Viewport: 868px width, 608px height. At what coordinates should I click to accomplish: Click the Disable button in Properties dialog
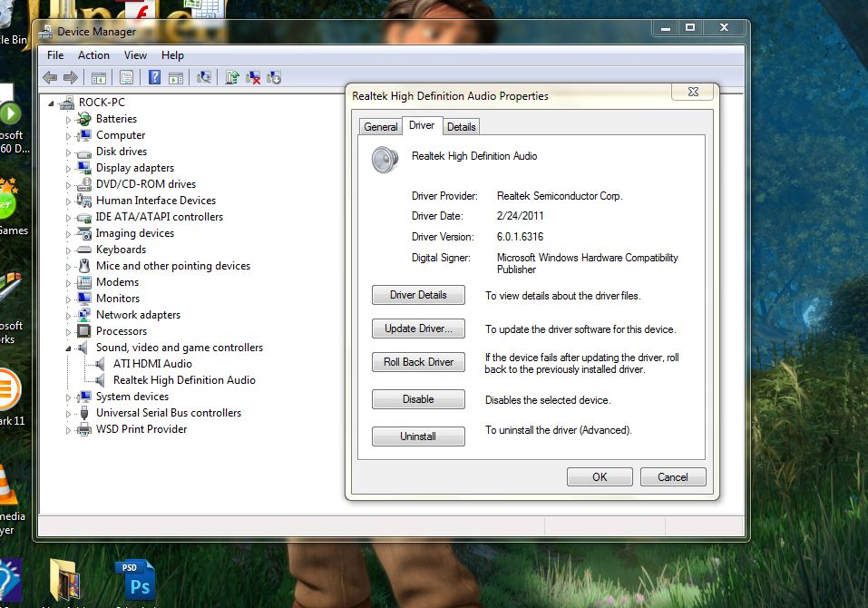418,399
